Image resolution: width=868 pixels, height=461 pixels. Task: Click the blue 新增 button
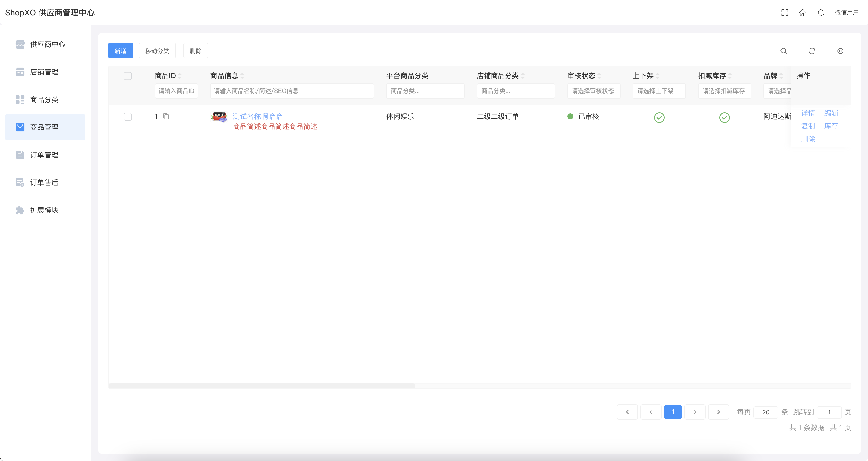(120, 51)
